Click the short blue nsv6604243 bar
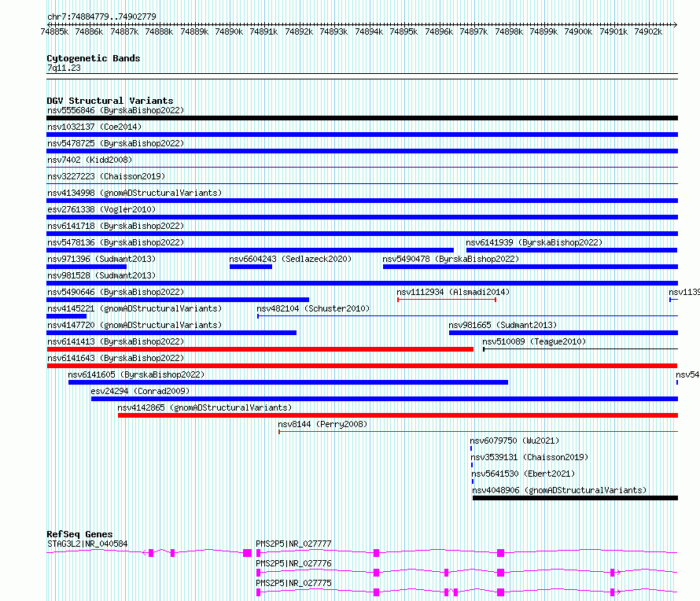The width and height of the screenshot is (700, 601). pyautogui.click(x=251, y=267)
